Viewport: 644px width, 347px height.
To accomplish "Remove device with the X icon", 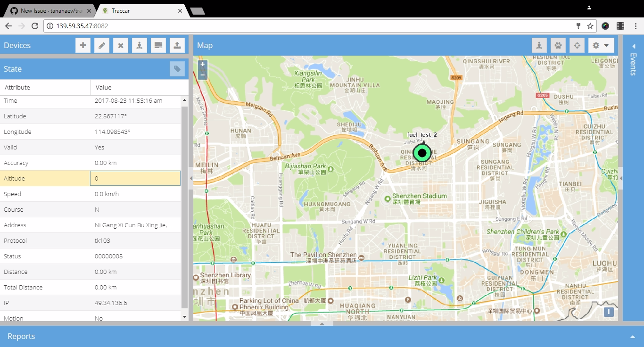I will click(x=121, y=45).
